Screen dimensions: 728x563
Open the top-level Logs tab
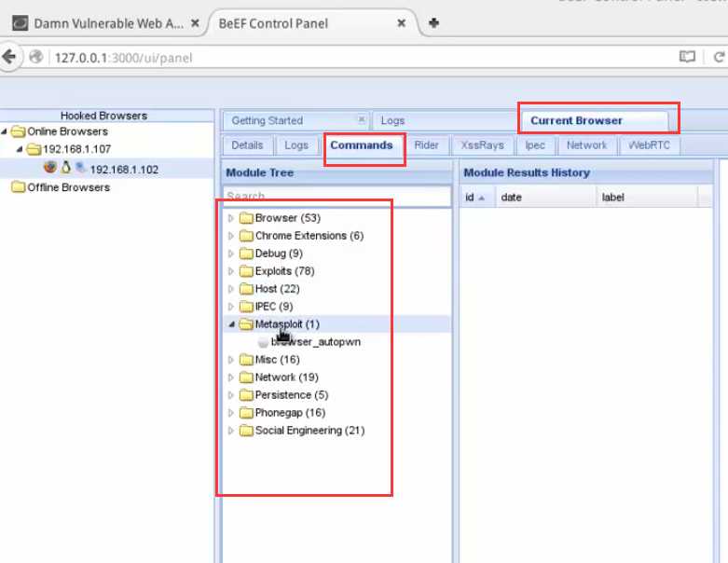coord(445,120)
